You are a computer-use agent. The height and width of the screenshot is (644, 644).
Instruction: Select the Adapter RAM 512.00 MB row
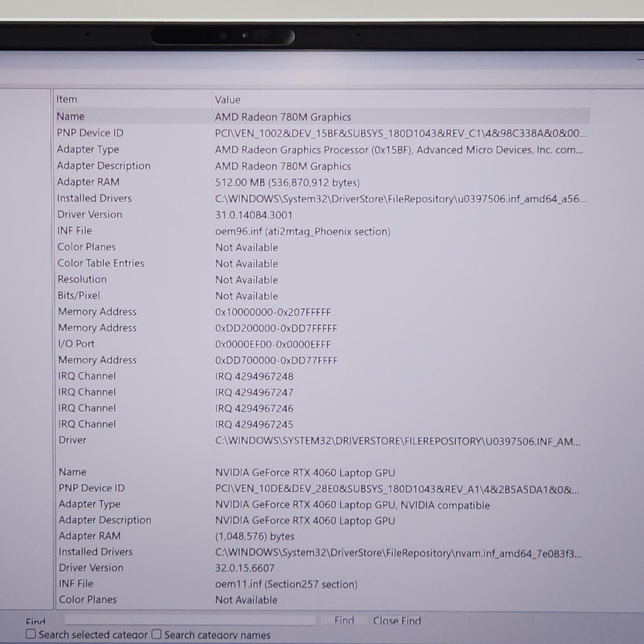[287, 182]
